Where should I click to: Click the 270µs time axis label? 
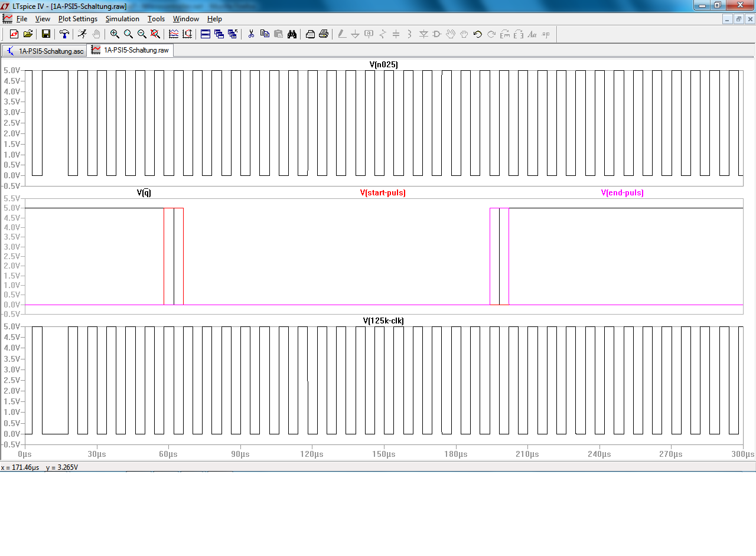pyautogui.click(x=671, y=454)
